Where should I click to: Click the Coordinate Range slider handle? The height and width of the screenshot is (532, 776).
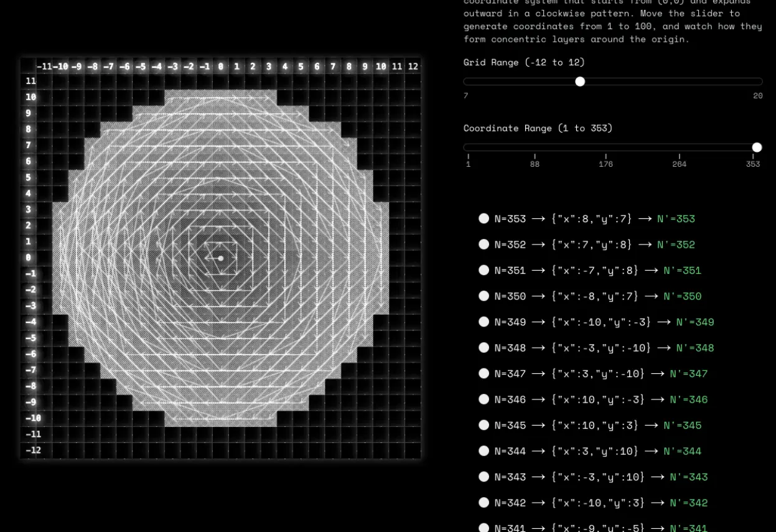757,147
